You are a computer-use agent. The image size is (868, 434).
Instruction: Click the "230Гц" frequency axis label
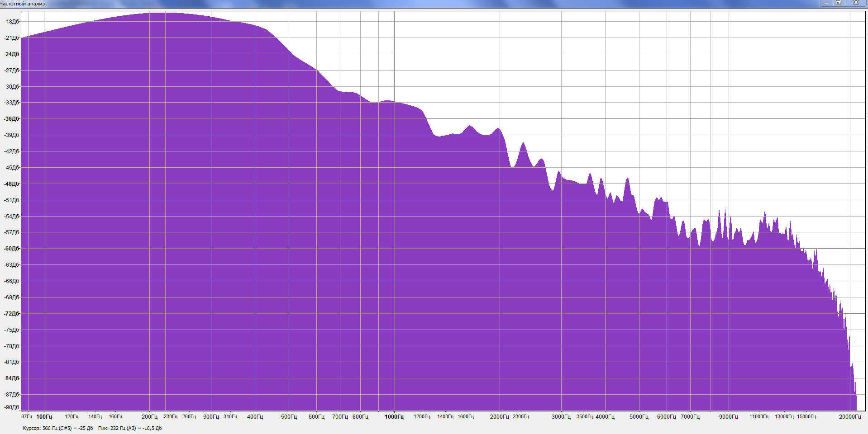pos(171,417)
